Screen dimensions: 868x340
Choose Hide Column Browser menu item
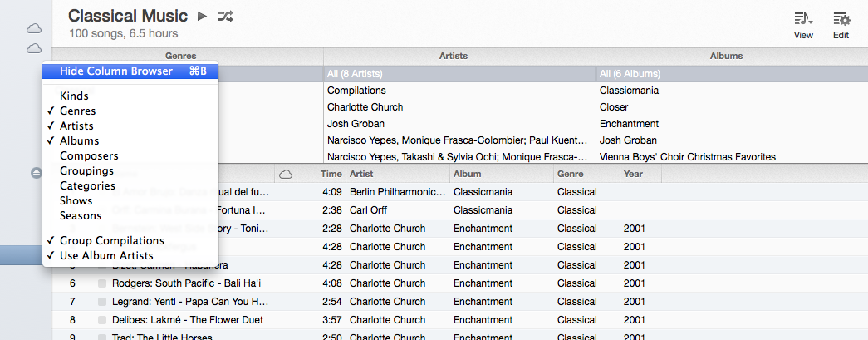coord(130,71)
